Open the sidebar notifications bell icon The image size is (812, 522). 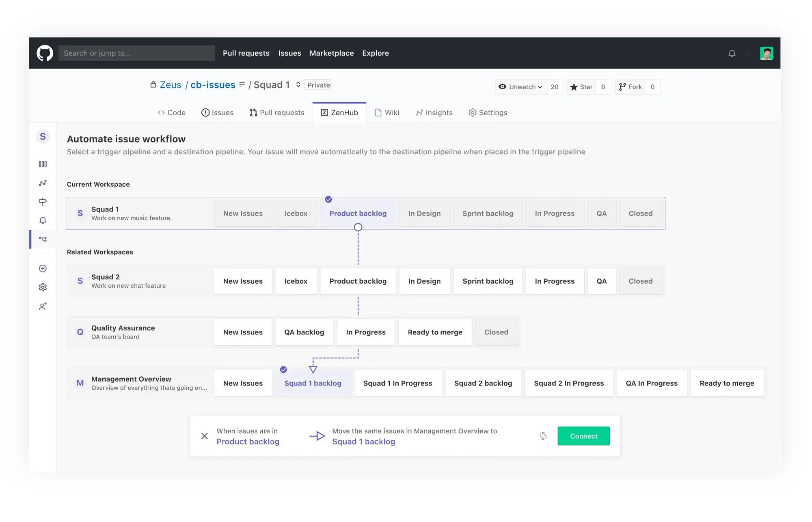coord(43,220)
